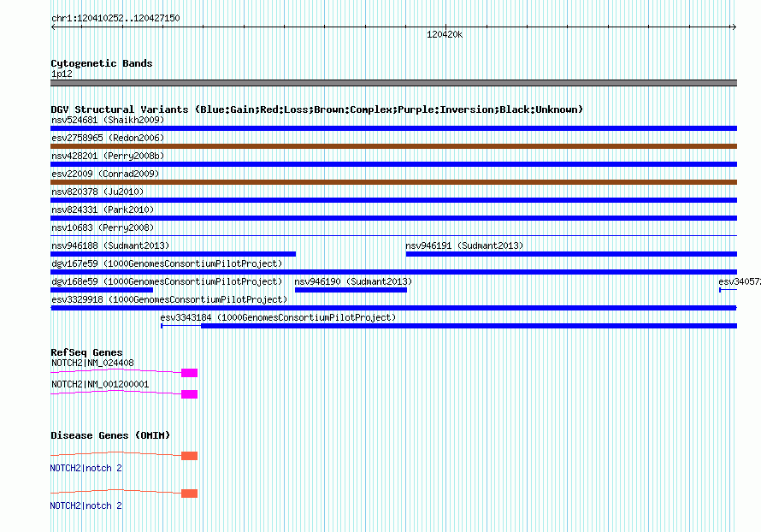Open the nsv428201 (Perry2008b) variant label
The height and width of the screenshot is (532, 761).
[x=108, y=156]
